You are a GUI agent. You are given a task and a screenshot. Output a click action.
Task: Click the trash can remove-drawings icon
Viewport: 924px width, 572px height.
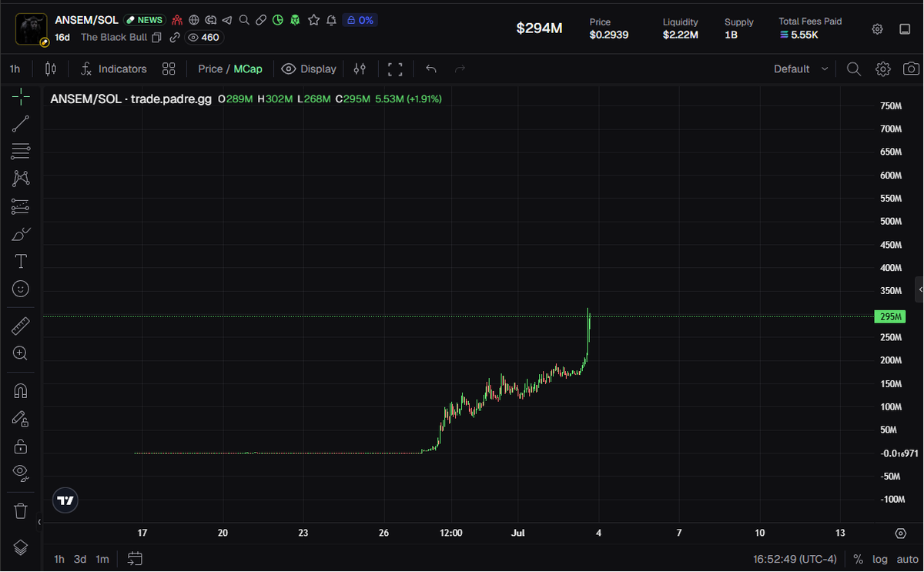coord(21,510)
